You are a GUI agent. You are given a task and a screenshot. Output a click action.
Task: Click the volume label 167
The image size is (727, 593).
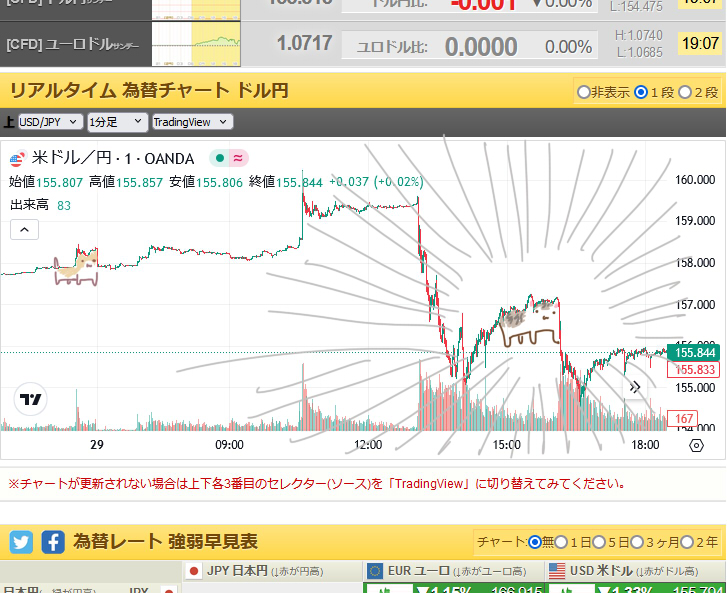(x=682, y=419)
